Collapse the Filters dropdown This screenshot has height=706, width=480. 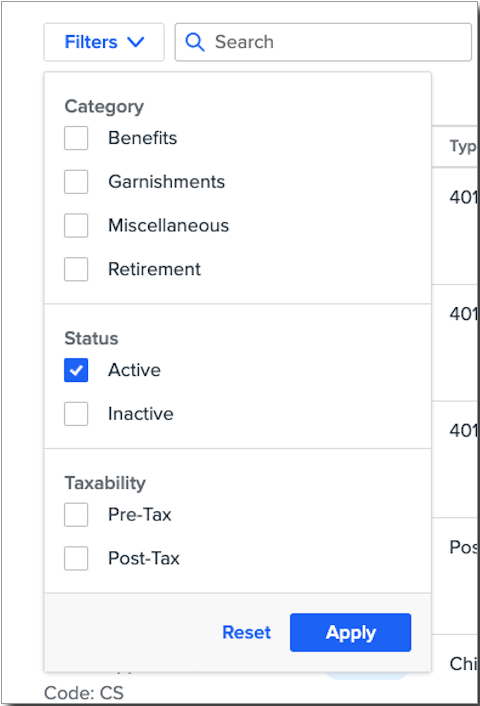[104, 42]
